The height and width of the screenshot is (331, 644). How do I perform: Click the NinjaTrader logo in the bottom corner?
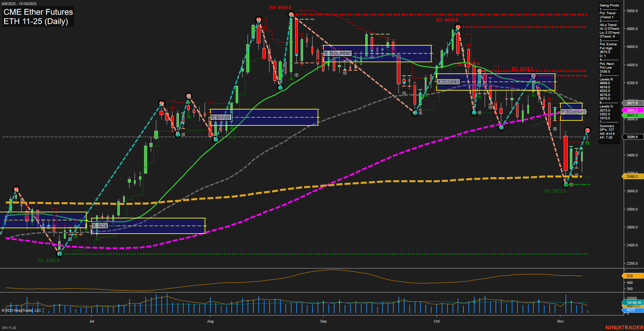point(624,327)
